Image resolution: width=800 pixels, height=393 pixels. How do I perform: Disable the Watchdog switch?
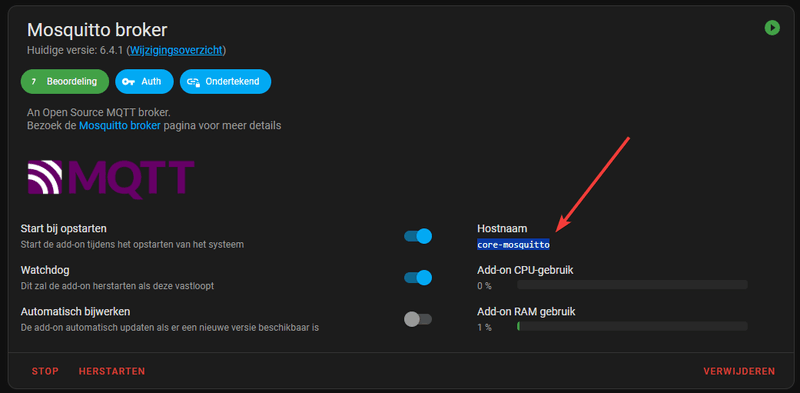[x=418, y=278]
